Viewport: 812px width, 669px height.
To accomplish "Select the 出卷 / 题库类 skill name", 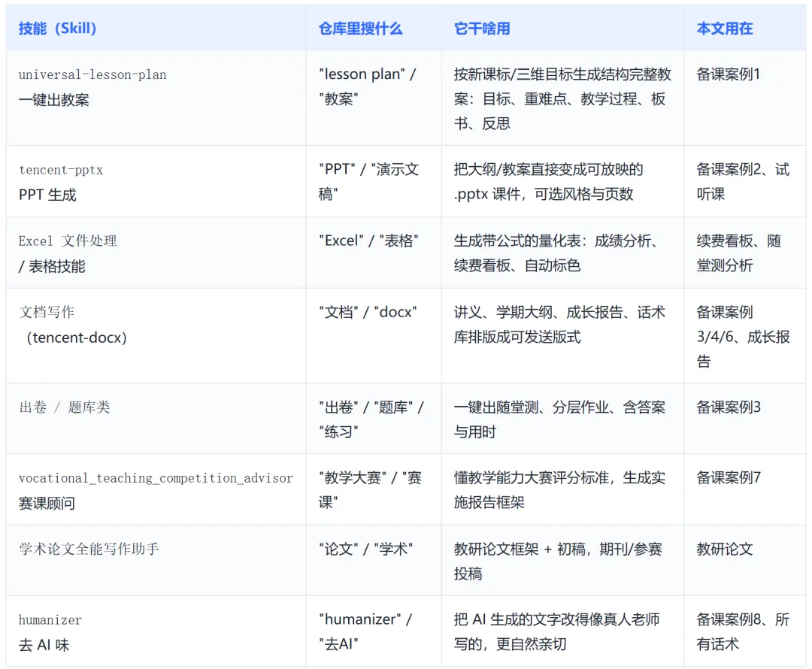I will (x=65, y=407).
